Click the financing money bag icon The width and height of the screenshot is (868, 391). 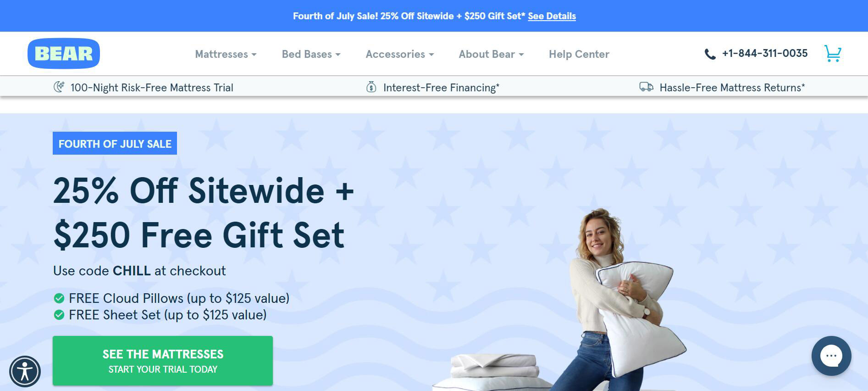click(x=371, y=87)
